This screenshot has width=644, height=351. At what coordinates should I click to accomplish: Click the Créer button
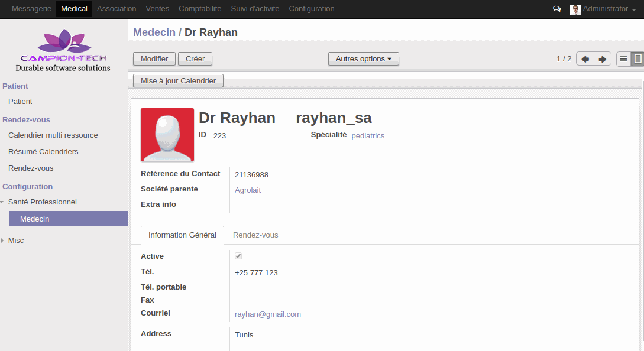click(195, 58)
